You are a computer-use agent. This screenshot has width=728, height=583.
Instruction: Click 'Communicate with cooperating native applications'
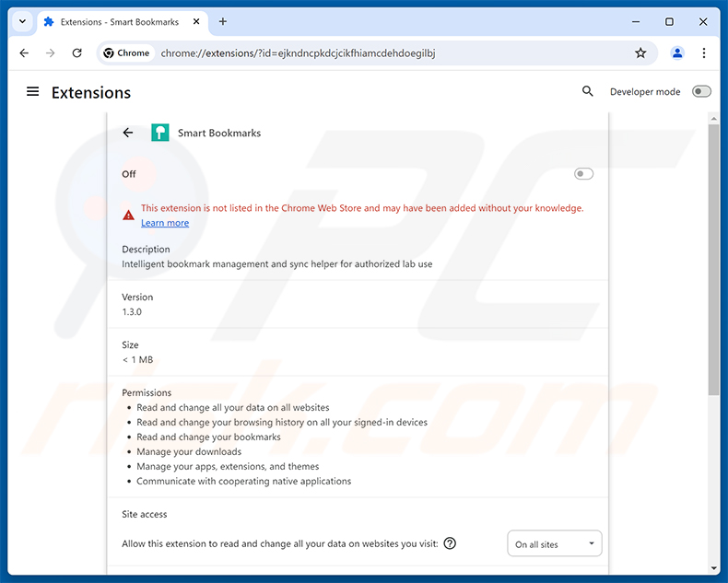pyautogui.click(x=244, y=482)
